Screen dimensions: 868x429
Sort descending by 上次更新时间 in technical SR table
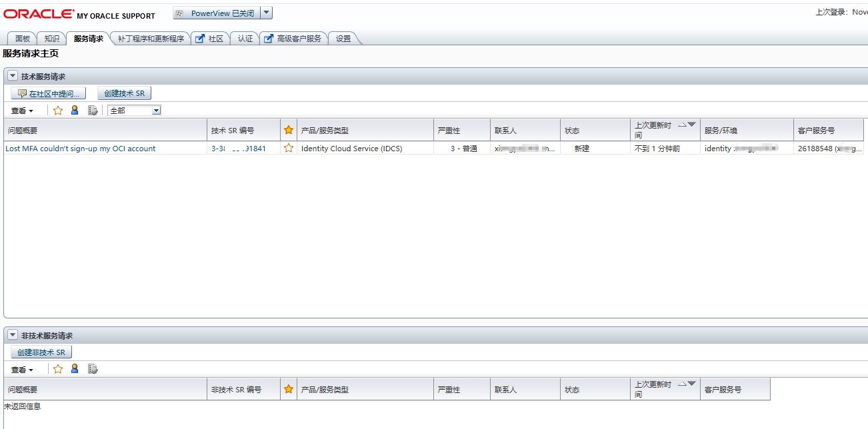(691, 125)
